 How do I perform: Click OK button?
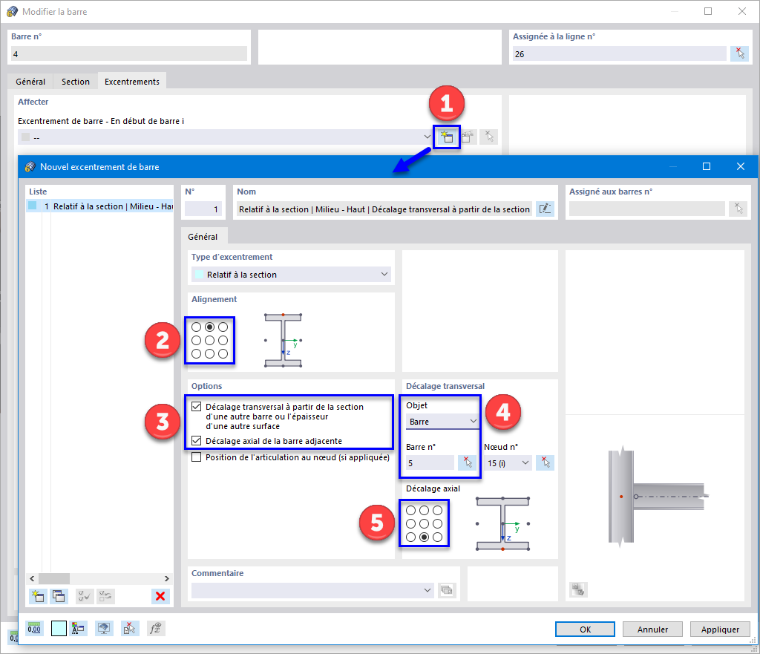[x=585, y=629]
